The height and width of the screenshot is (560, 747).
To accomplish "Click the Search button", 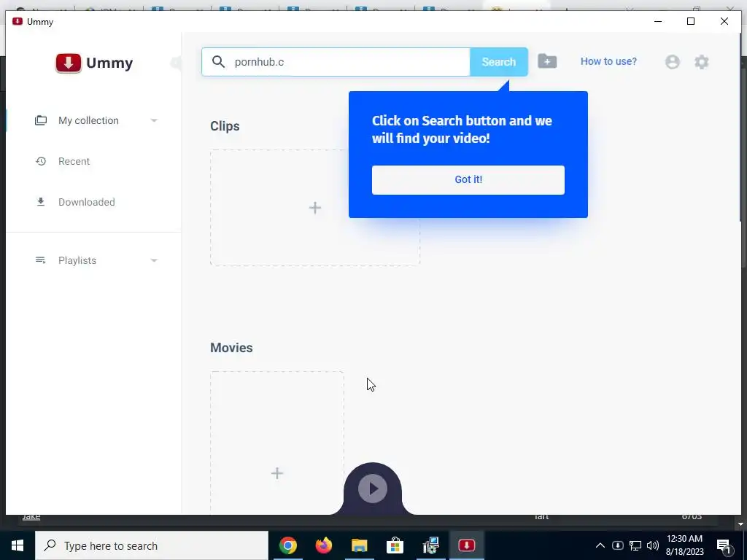I will pyautogui.click(x=499, y=62).
